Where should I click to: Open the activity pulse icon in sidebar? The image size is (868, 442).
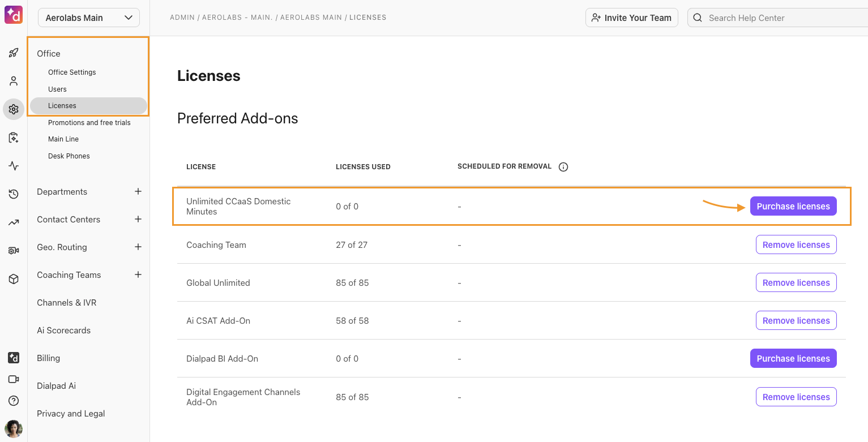(x=14, y=166)
